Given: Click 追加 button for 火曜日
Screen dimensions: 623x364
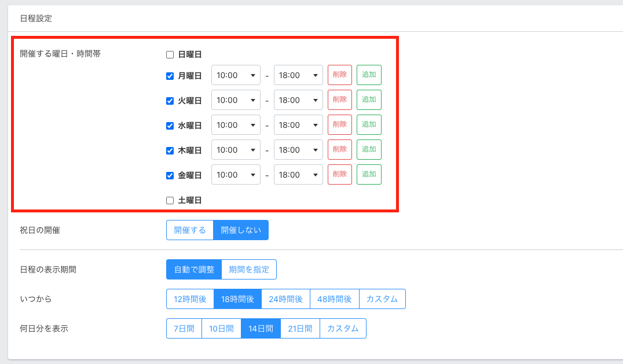Looking at the screenshot, I should coord(369,100).
